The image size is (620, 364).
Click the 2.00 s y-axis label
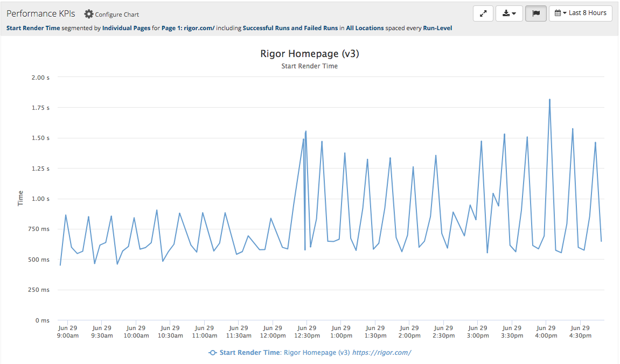pos(40,78)
